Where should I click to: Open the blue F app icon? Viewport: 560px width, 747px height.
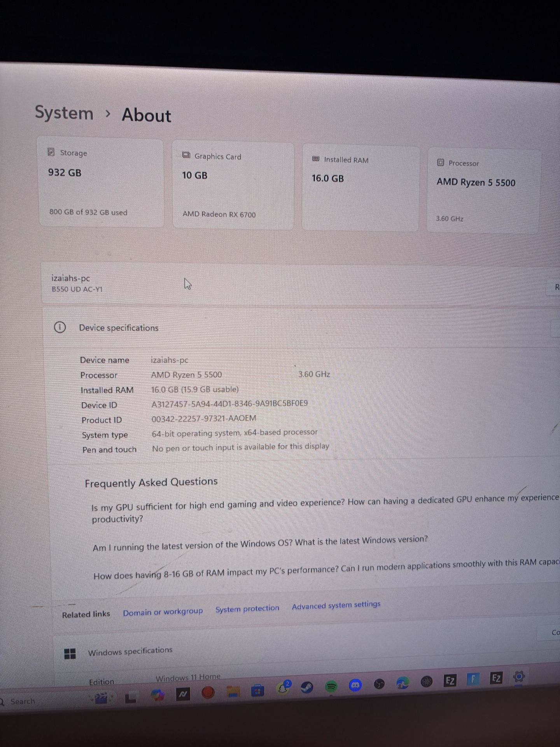(x=473, y=679)
